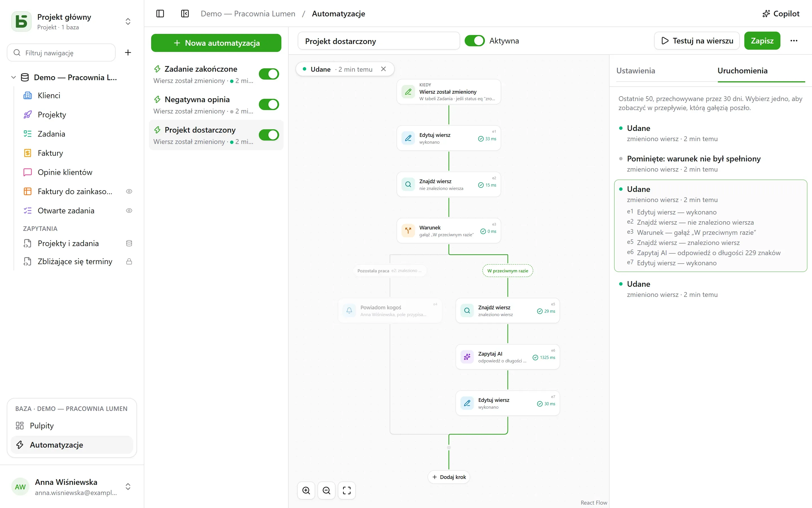
Task: Select the Zapytaj AI step node
Action: tap(507, 357)
